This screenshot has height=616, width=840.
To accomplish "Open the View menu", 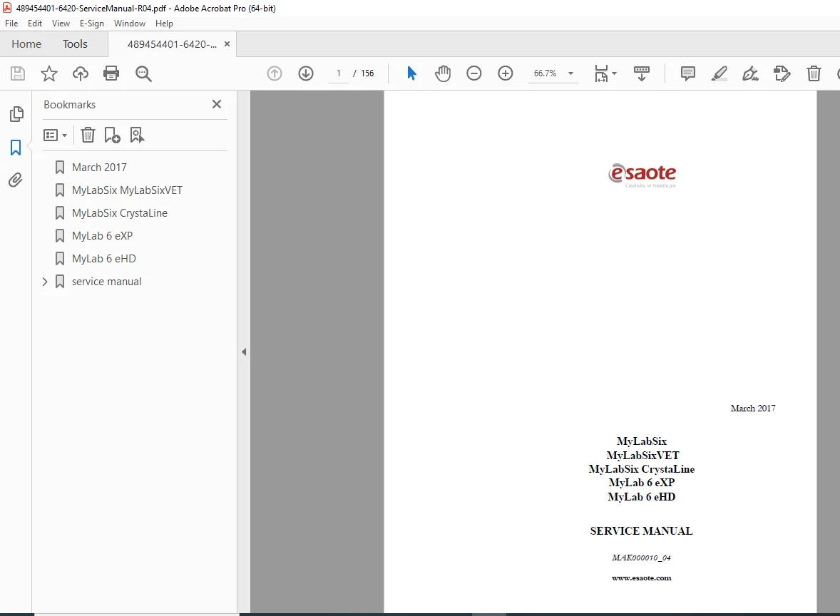I will coord(61,24).
